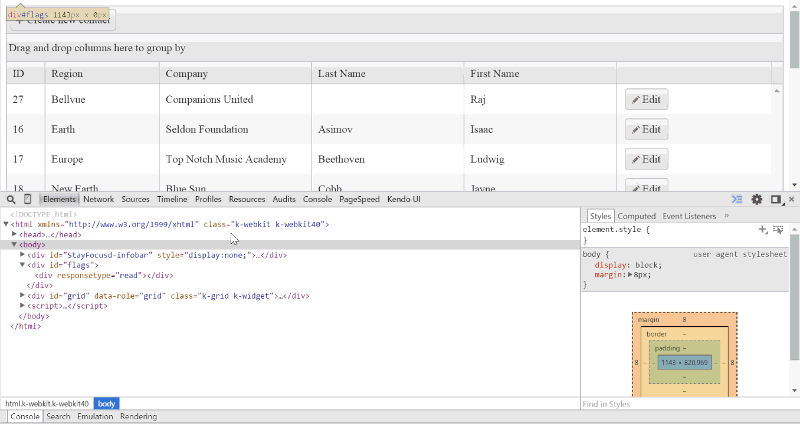Show more Styles sidebar tabs chevron
Viewport: 800px width, 424px height.
point(727,216)
